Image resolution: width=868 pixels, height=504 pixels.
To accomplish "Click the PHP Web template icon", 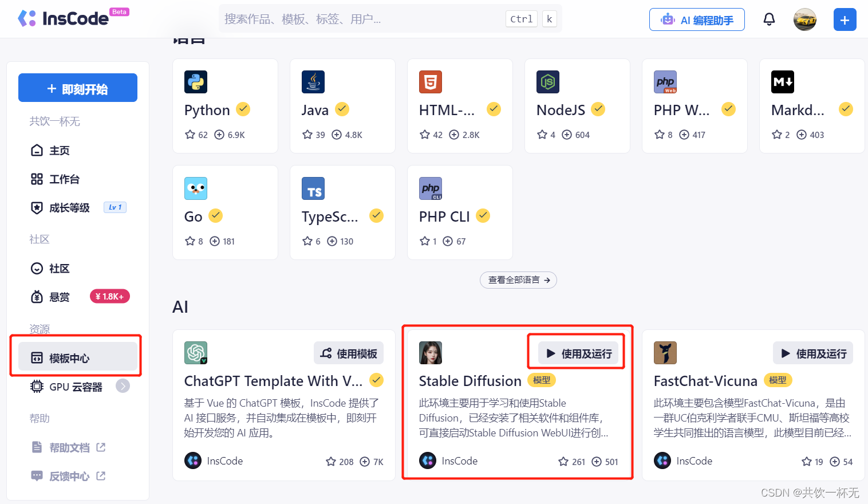I will [x=665, y=82].
